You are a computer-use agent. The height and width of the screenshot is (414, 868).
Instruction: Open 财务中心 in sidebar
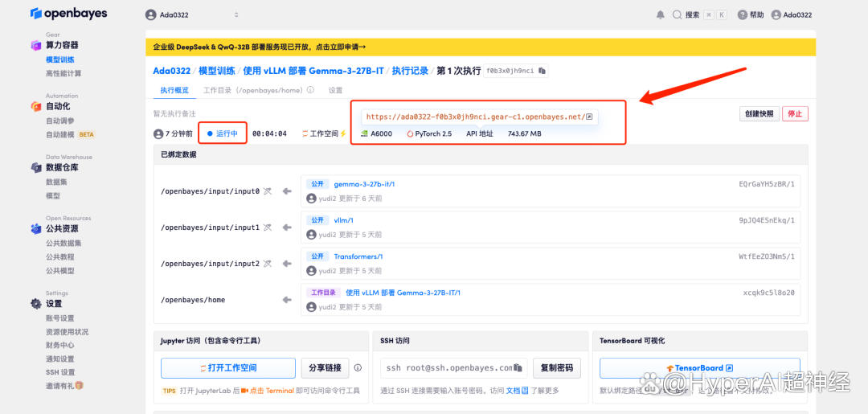click(x=59, y=345)
